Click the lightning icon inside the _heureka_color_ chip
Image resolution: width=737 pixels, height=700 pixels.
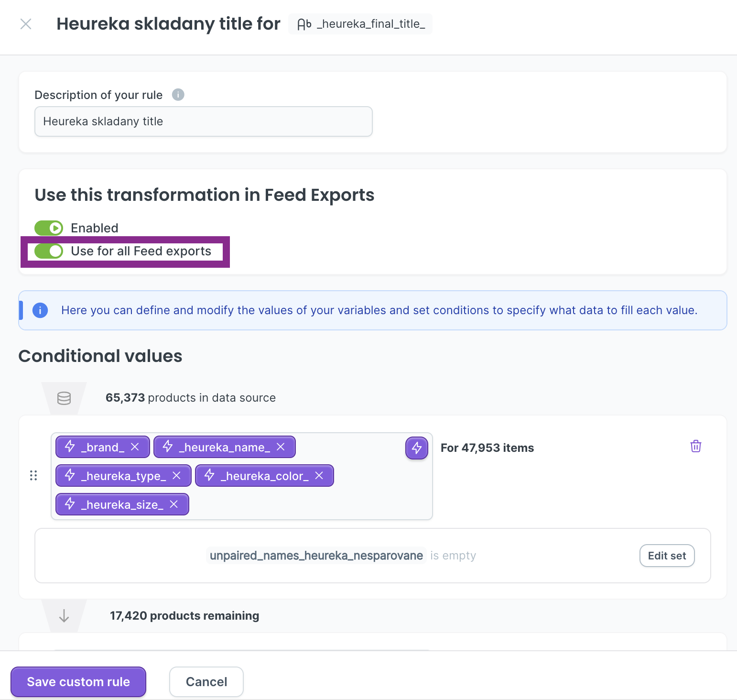tap(209, 475)
